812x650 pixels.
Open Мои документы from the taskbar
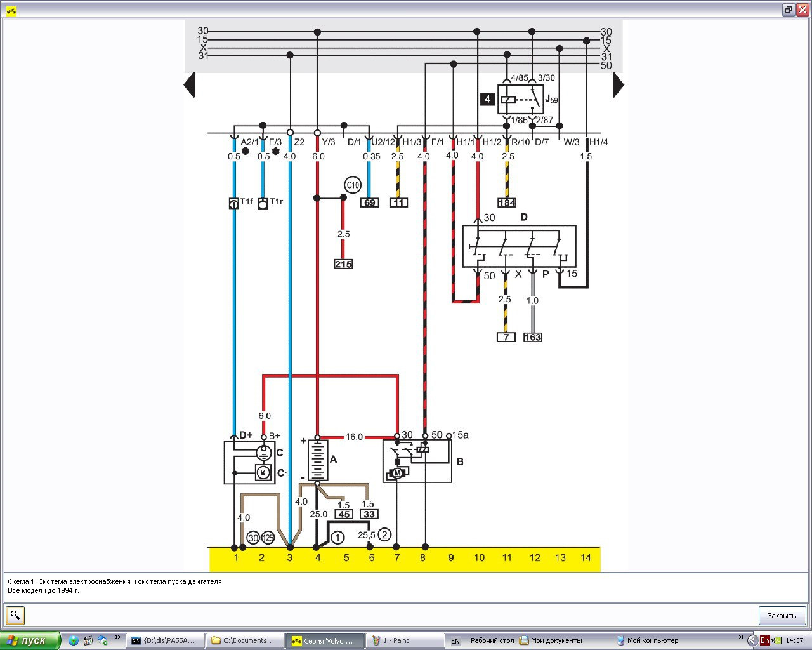coord(550,640)
